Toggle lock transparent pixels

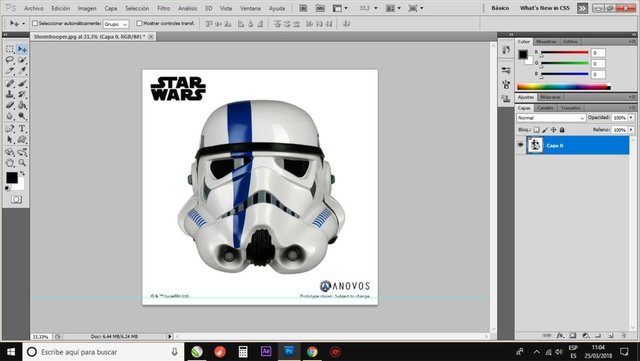click(x=536, y=129)
